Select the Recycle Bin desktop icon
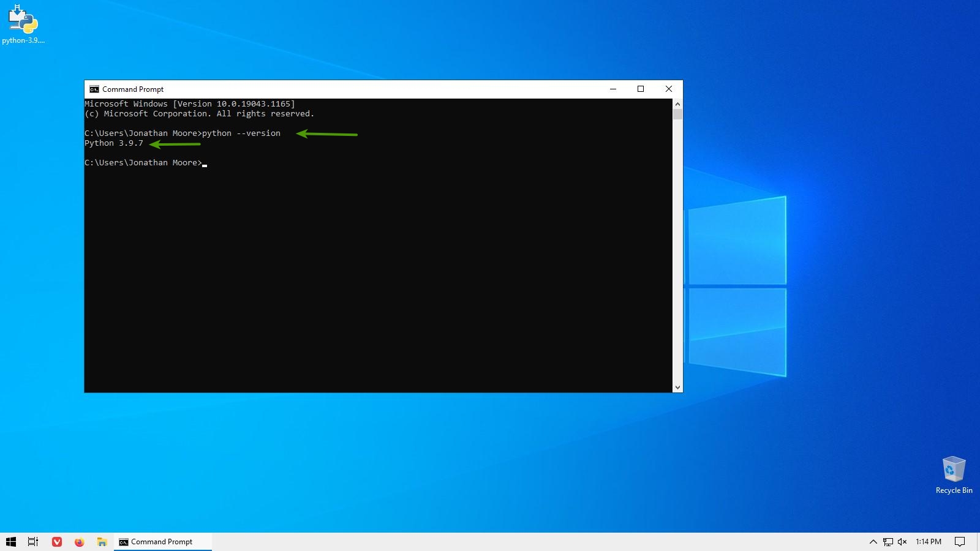The width and height of the screenshot is (980, 551). point(954,473)
